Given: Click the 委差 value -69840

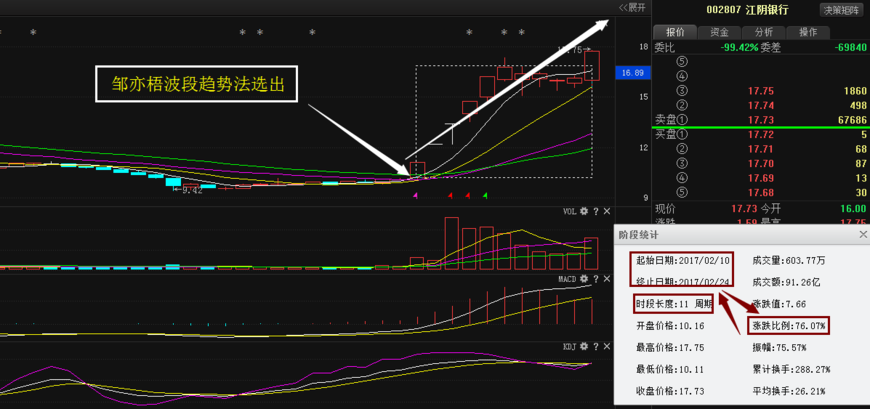Looking at the screenshot, I should [851, 48].
